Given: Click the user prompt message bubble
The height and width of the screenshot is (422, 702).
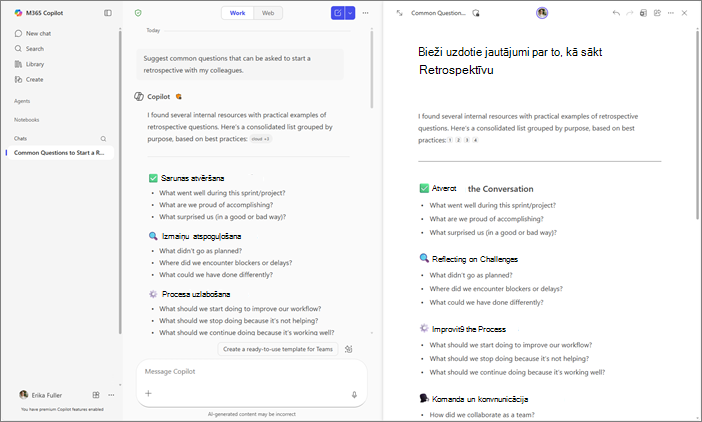Looking at the screenshot, I should click(x=240, y=64).
